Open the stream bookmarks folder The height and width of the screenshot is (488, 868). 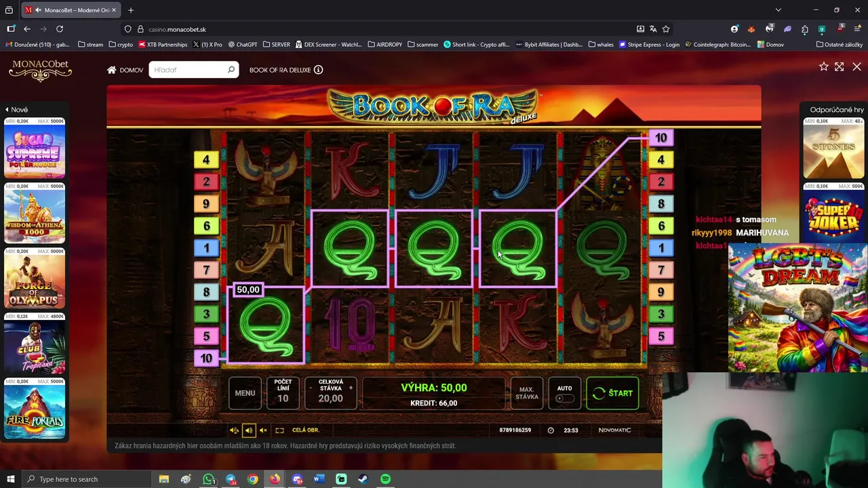point(90,45)
